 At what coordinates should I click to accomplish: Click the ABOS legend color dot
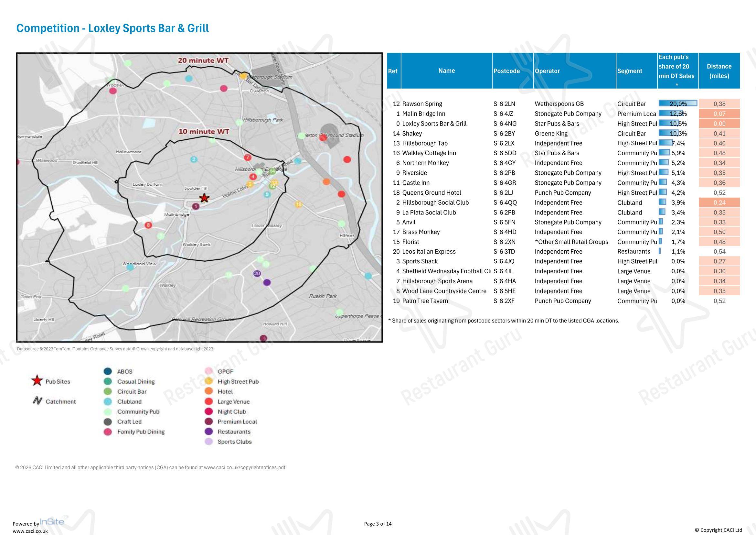coord(108,371)
